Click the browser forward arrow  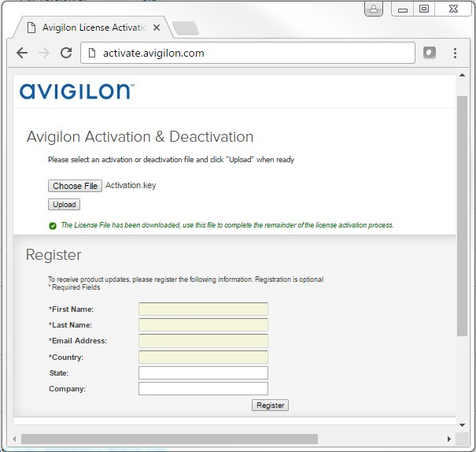(x=44, y=53)
